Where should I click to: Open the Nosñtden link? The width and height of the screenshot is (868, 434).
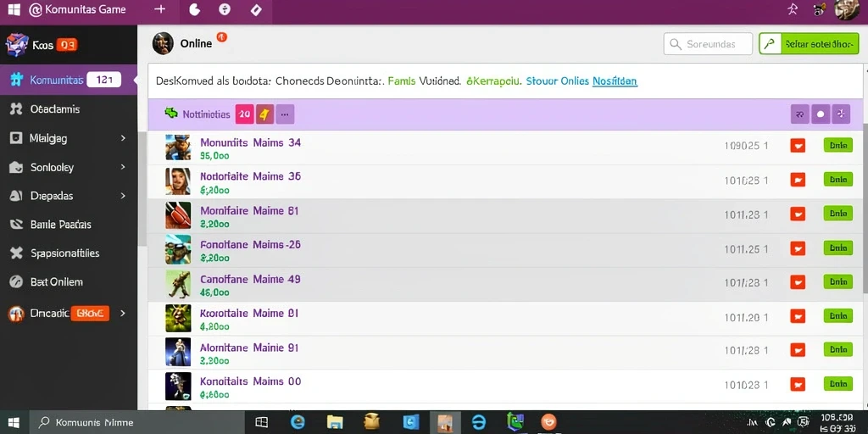pos(615,81)
